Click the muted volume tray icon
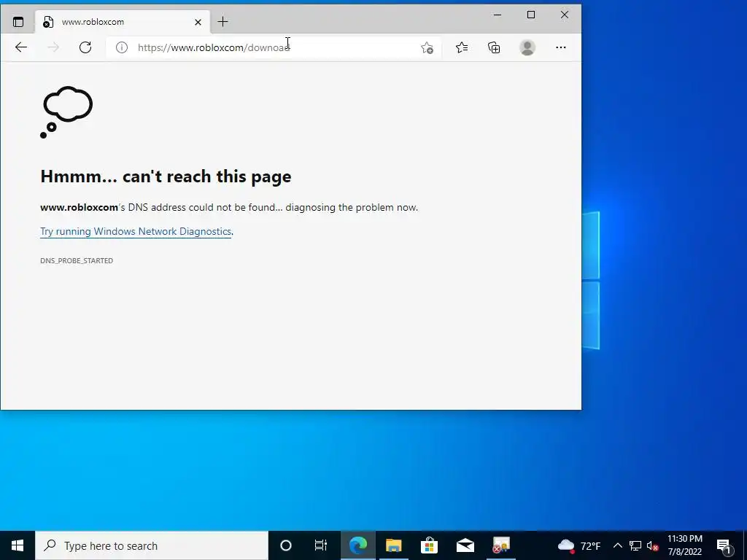Image resolution: width=747 pixels, height=560 pixels. click(x=652, y=545)
